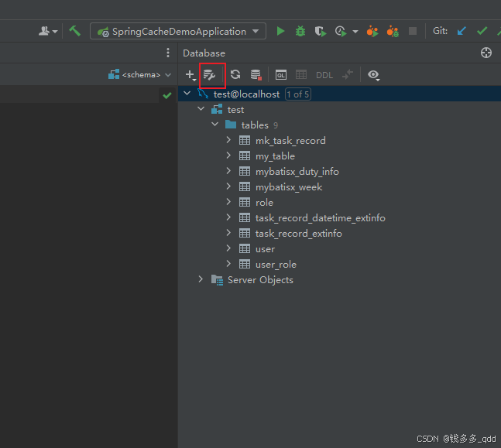Refresh the database with the reload icon
Image resolution: width=501 pixels, height=448 pixels.
pyautogui.click(x=235, y=75)
